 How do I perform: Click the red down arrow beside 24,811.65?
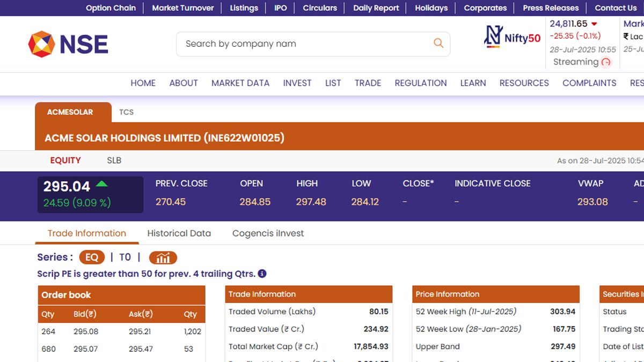click(x=594, y=24)
